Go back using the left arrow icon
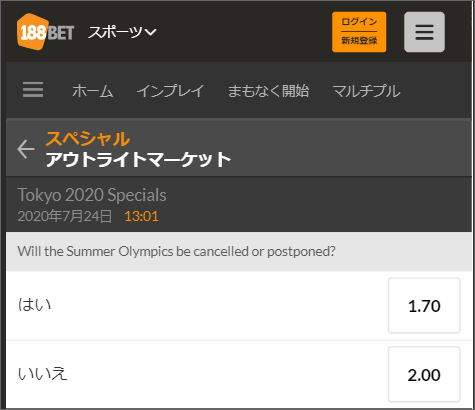Viewport: 475px width, 410px height. [26, 149]
